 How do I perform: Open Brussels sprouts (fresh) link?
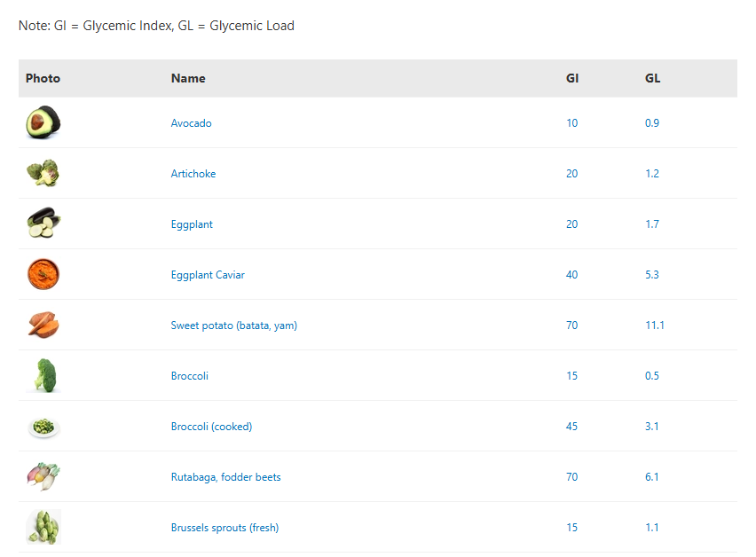(224, 528)
